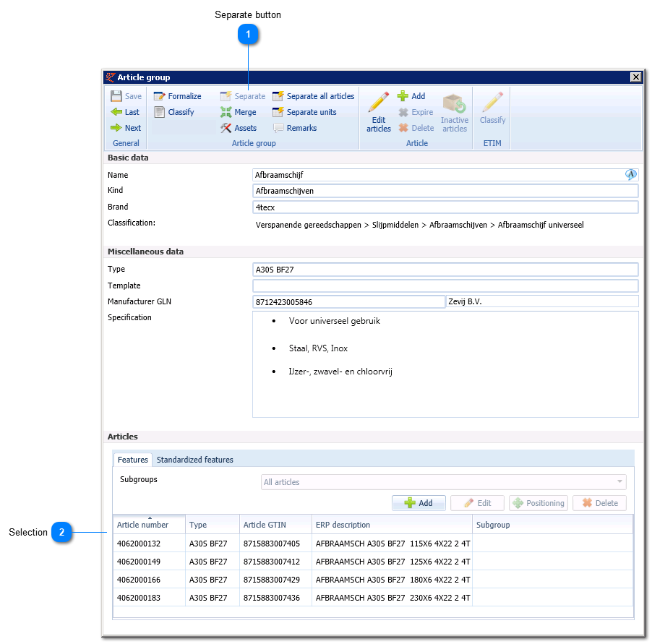Click the Classification path text
652x644 pixels.
coord(419,225)
